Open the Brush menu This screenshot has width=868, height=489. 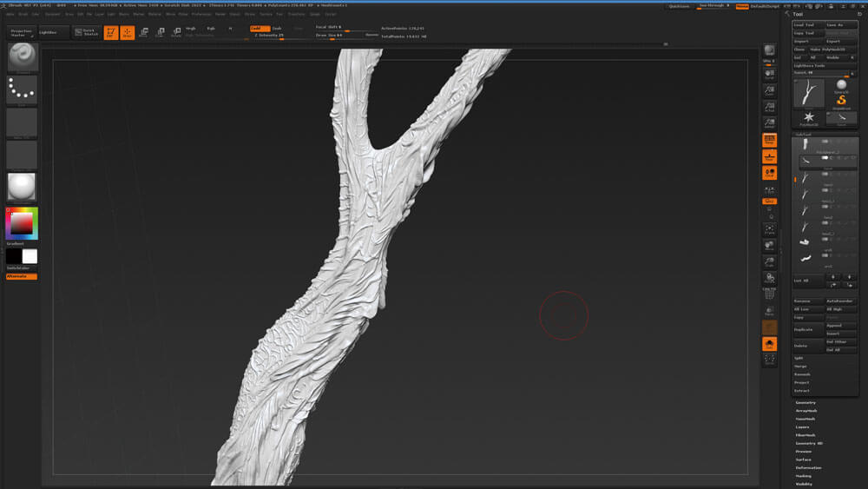[23, 15]
